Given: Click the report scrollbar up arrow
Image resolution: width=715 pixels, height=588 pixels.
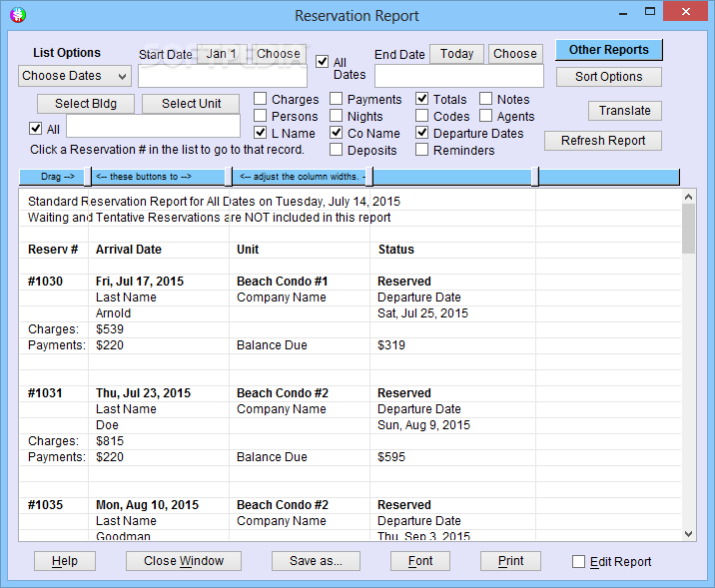Looking at the screenshot, I should 689,197.
